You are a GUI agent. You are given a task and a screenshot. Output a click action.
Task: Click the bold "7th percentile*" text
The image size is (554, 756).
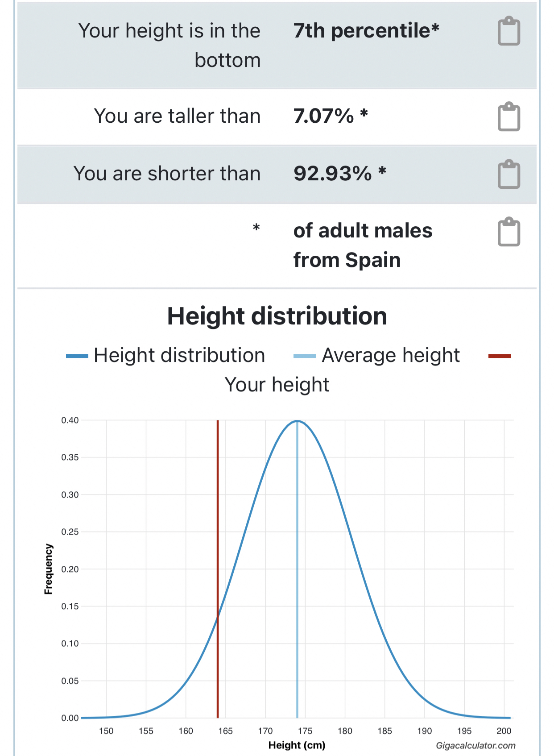[x=366, y=31]
